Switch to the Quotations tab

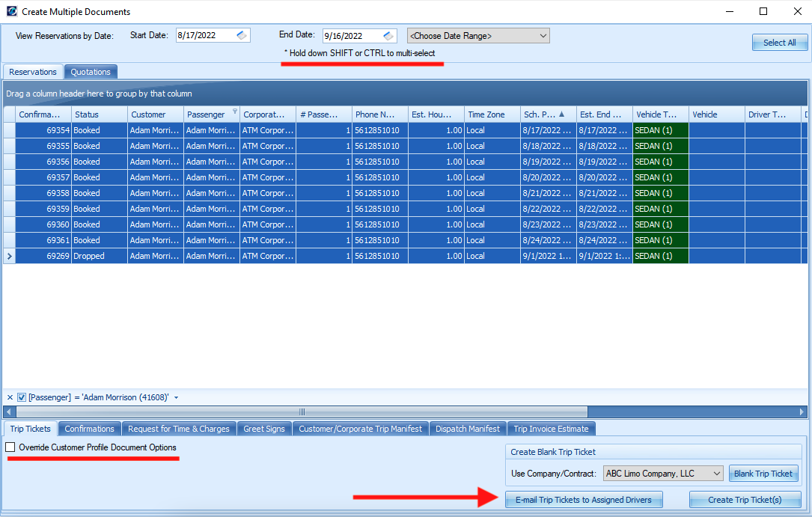click(x=91, y=72)
